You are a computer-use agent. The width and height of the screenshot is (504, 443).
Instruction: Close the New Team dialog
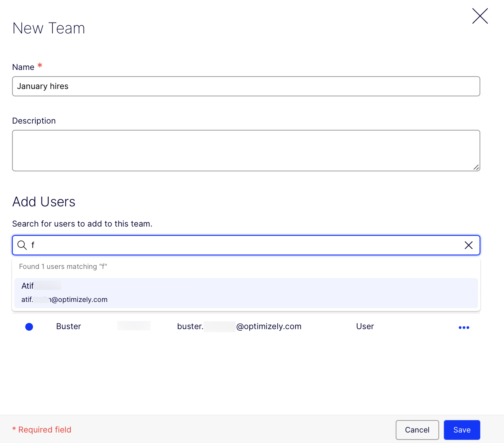480,16
